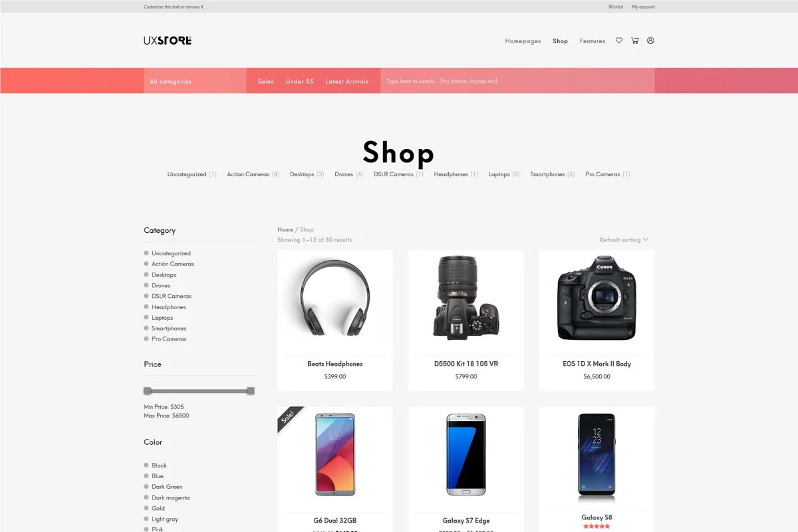Open the Sales tab in pink bar
This screenshot has width=798, height=532.
click(265, 81)
